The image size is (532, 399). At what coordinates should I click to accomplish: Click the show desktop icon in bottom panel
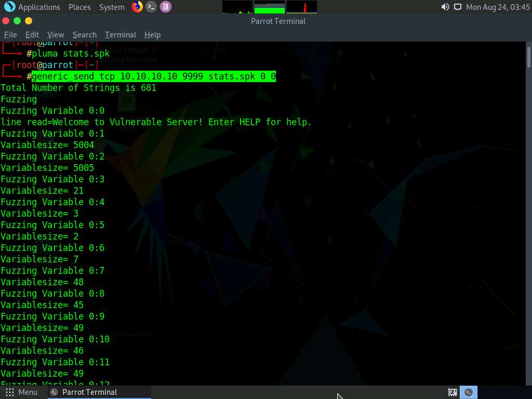tap(453, 392)
